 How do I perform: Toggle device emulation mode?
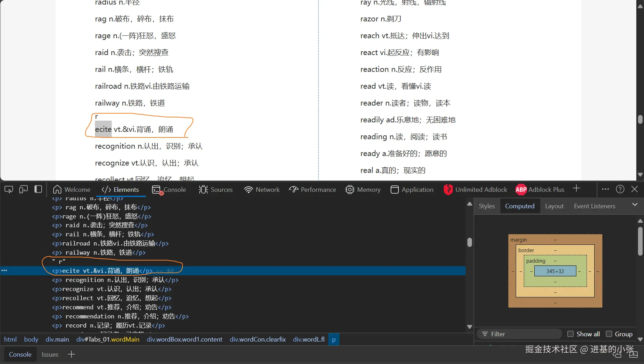[x=23, y=189]
